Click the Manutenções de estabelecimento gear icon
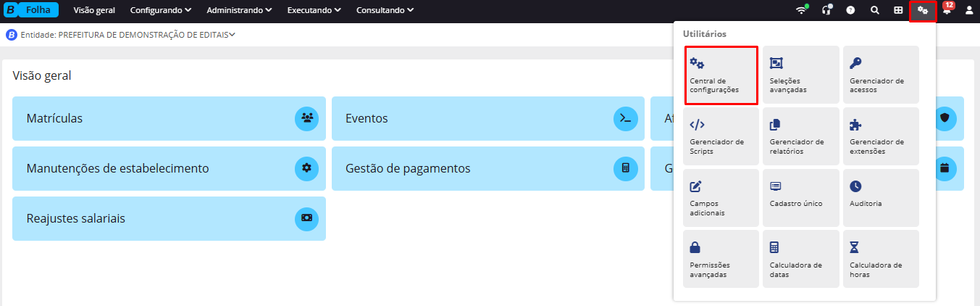This screenshot has height=306, width=980. point(306,168)
